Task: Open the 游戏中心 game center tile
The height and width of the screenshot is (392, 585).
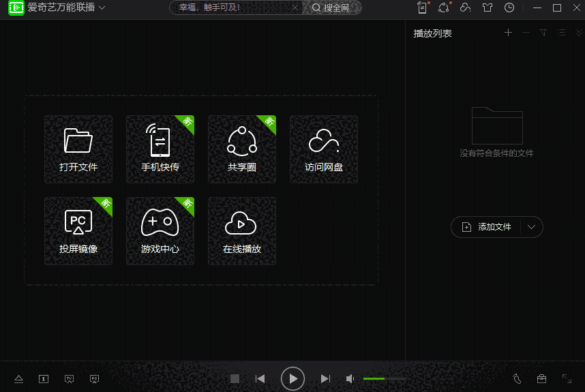Action: pos(160,231)
